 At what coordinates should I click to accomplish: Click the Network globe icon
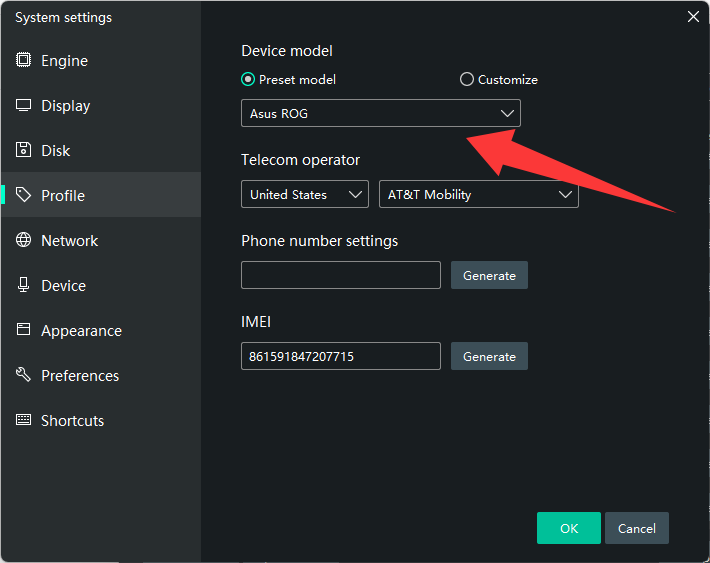pyautogui.click(x=23, y=240)
